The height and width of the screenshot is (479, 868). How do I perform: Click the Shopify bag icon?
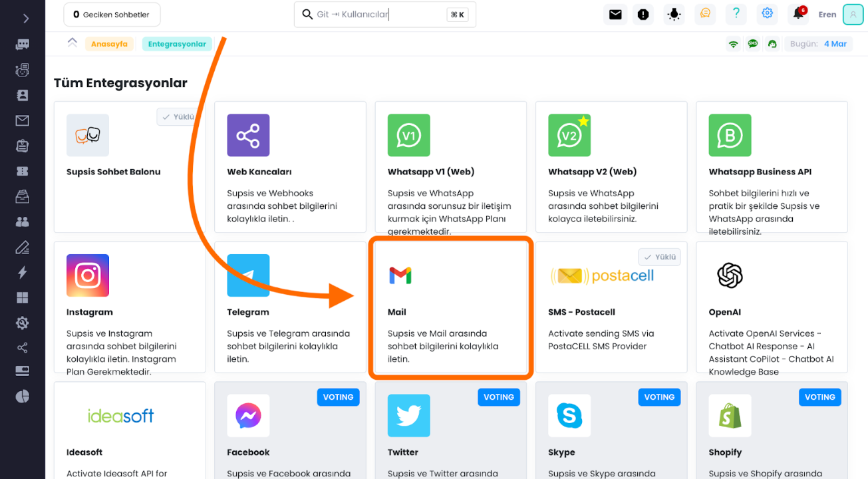730,416
